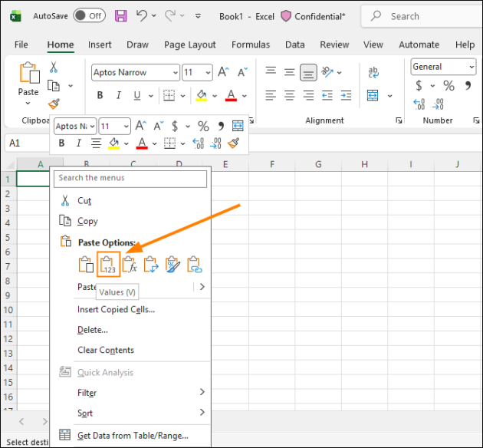The image size is (483, 448).
Task: Click ribbon Decrease Indent icon
Action: (327, 96)
